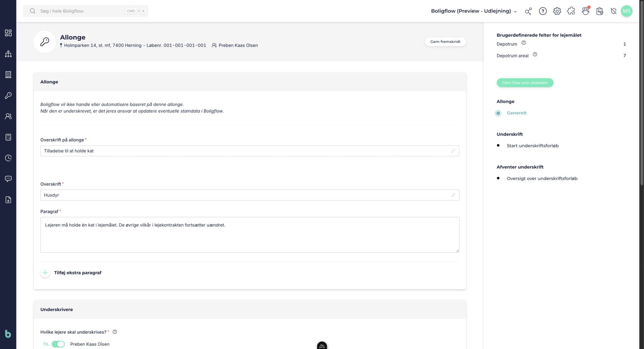The height and width of the screenshot is (349, 644).
Task: Open the chat messages icon in sidebar
Action: coord(8,179)
